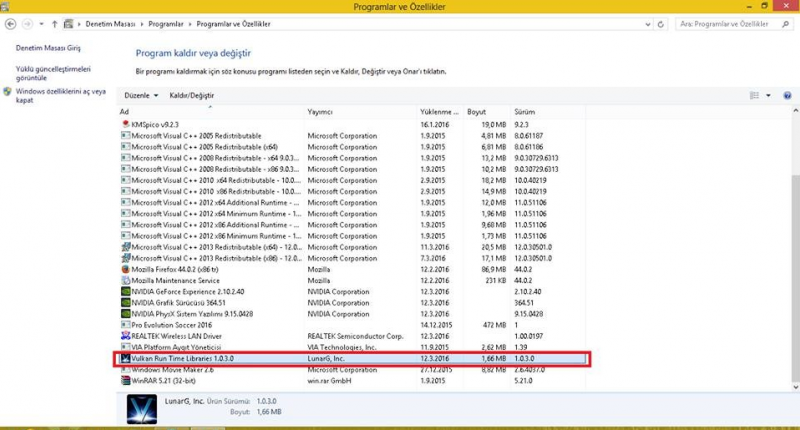Open Denetim Masası Giriş link
Screen dimensions: 800x430
point(48,48)
